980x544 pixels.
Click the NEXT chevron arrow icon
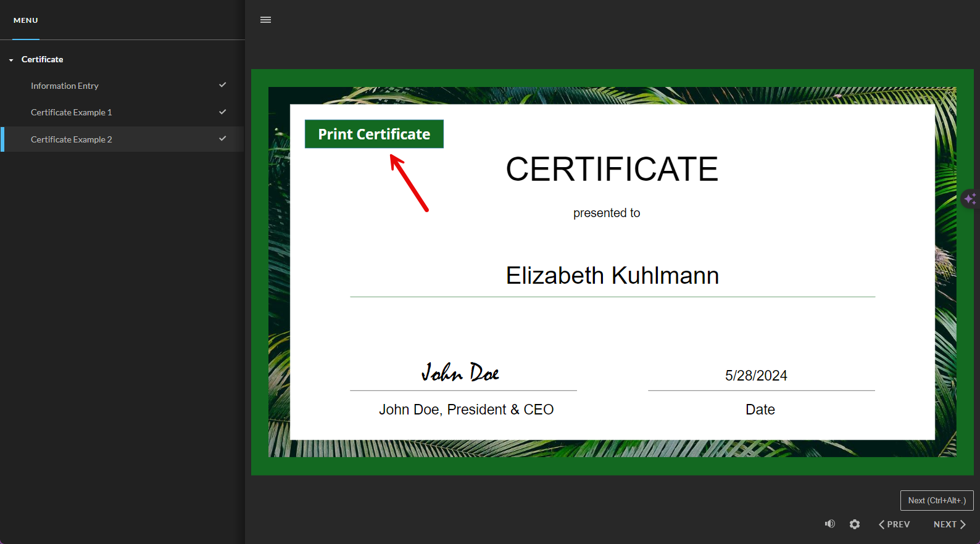point(963,524)
